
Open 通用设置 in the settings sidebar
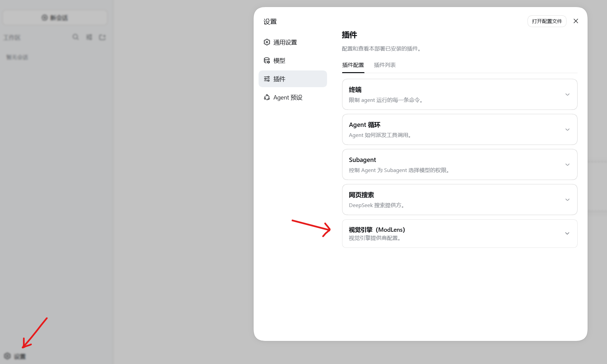[x=293, y=42]
